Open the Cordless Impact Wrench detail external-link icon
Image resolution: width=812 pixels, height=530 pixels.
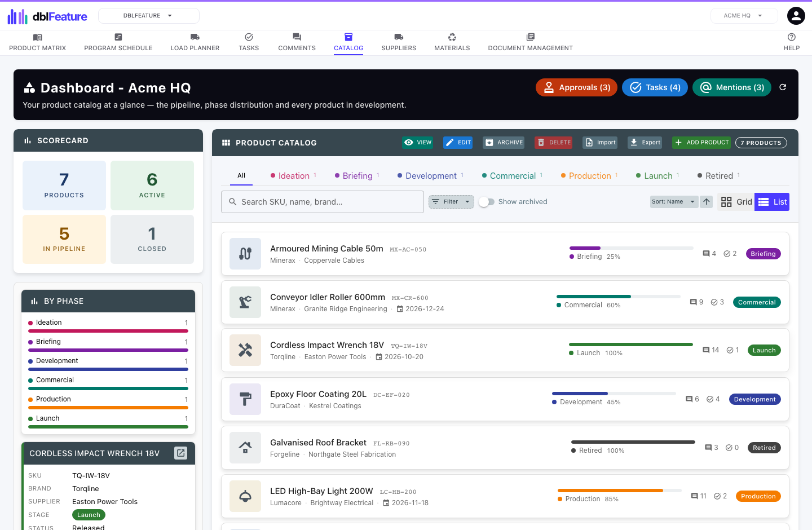tap(180, 453)
